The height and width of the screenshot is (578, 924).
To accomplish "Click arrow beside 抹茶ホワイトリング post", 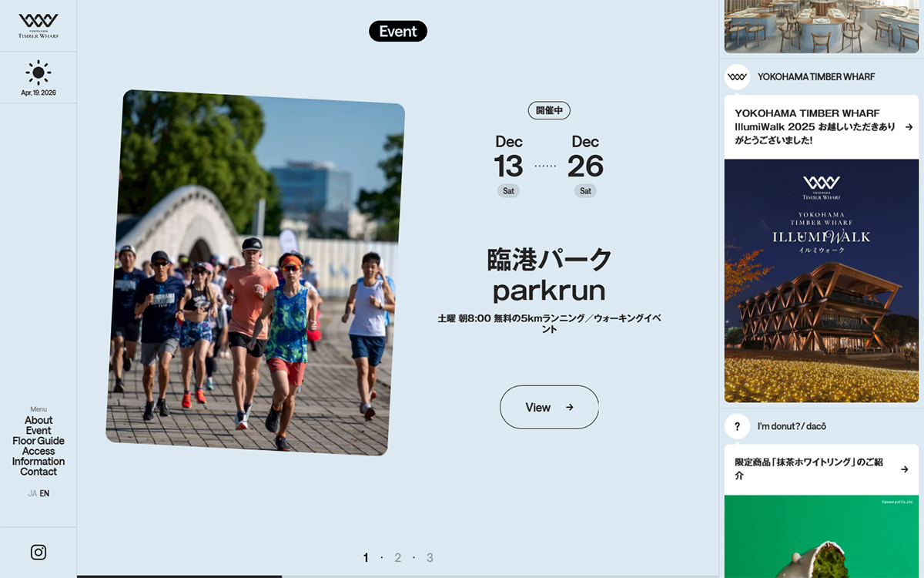I will 905,469.
